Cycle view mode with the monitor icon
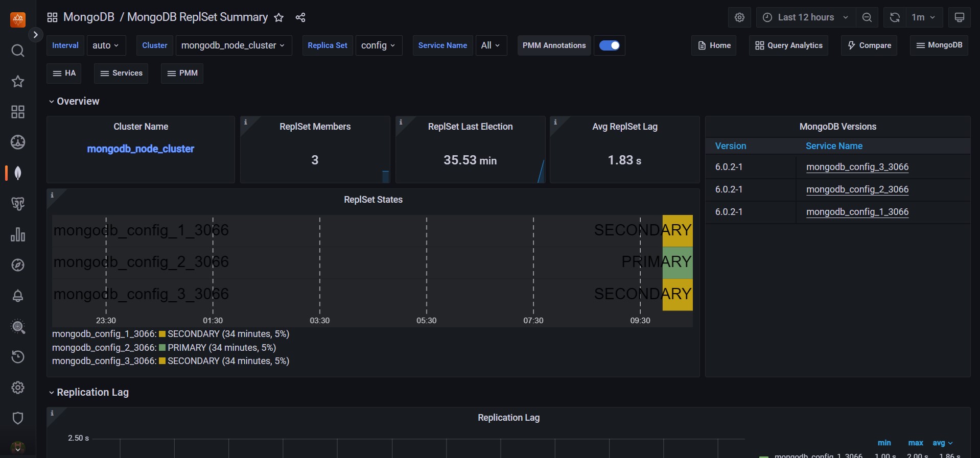The width and height of the screenshot is (980, 458). (x=959, y=17)
